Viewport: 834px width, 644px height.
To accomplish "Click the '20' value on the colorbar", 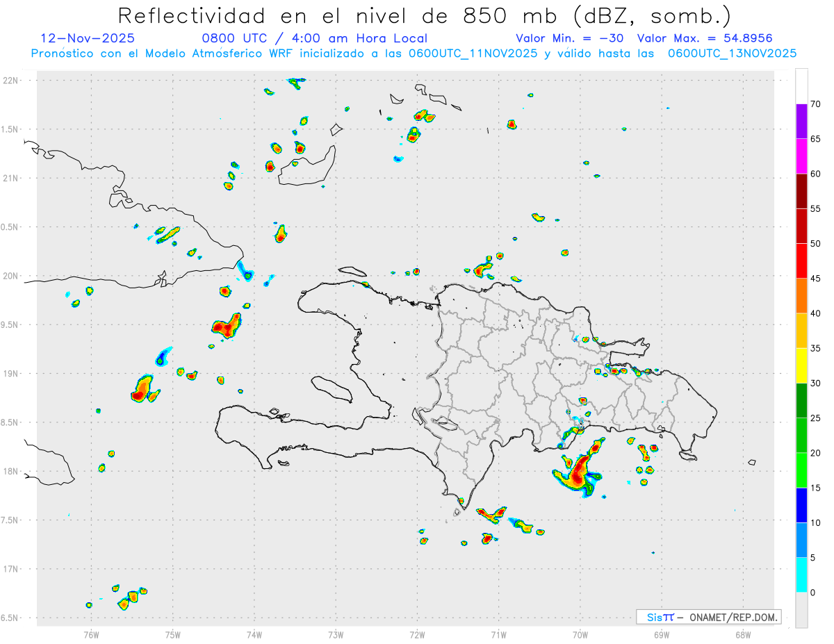I will click(816, 453).
